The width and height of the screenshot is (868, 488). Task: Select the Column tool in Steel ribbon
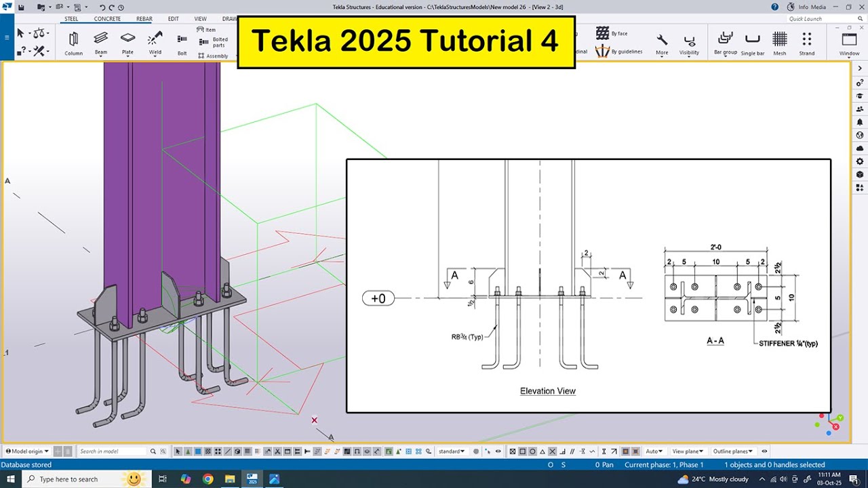coord(73,43)
